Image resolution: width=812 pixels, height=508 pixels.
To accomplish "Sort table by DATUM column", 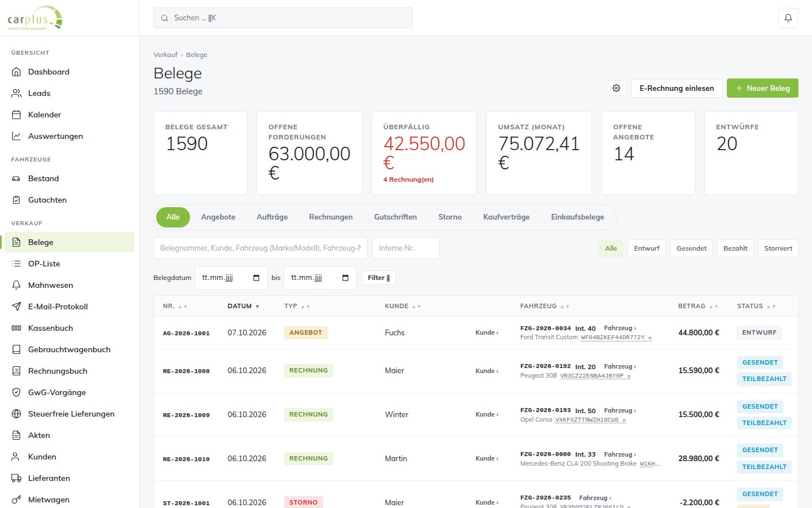I will point(244,306).
